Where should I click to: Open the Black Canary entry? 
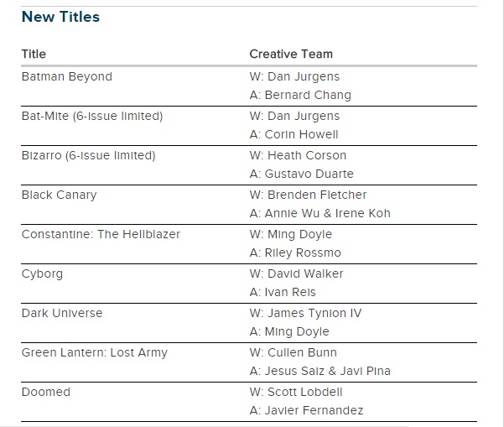point(59,195)
